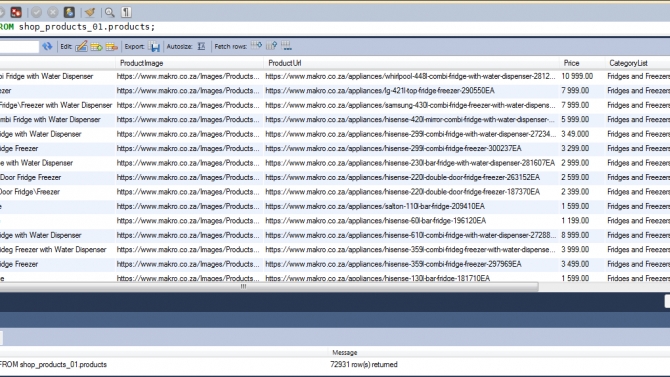Click the third Fetch rows grid icon
Image resolution: width=670 pixels, height=377 pixels.
(x=286, y=46)
